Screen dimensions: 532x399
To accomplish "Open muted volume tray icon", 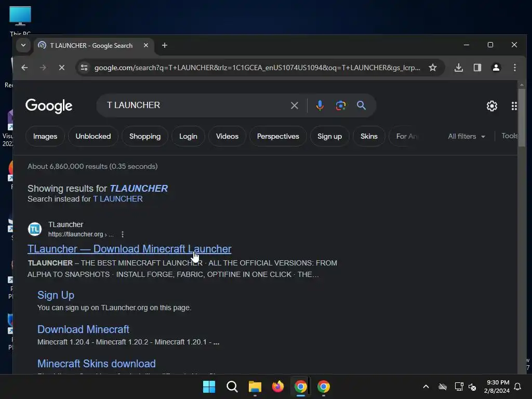I will pyautogui.click(x=472, y=387).
